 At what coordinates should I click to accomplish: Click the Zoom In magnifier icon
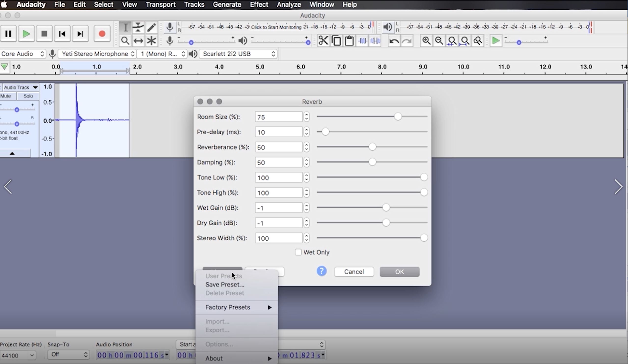(x=426, y=40)
